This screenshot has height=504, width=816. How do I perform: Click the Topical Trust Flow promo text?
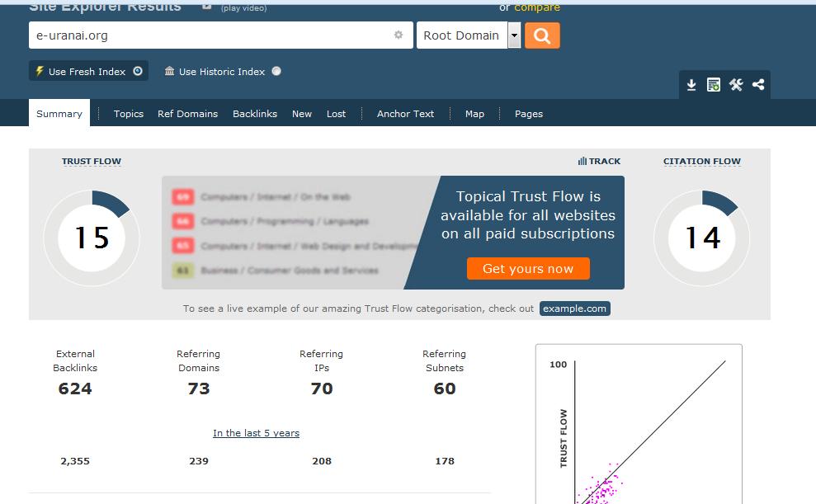(x=528, y=214)
